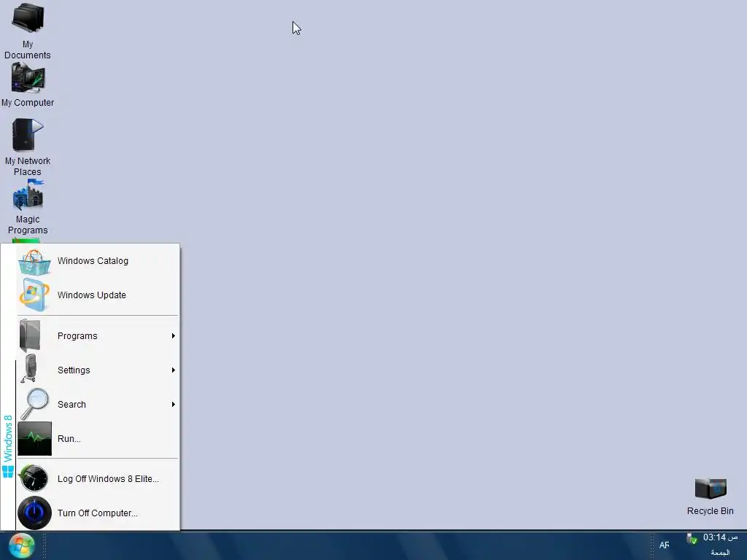Image resolution: width=747 pixels, height=560 pixels.
Task: Expand the Programs submenu arrow
Action: pyautogui.click(x=174, y=335)
